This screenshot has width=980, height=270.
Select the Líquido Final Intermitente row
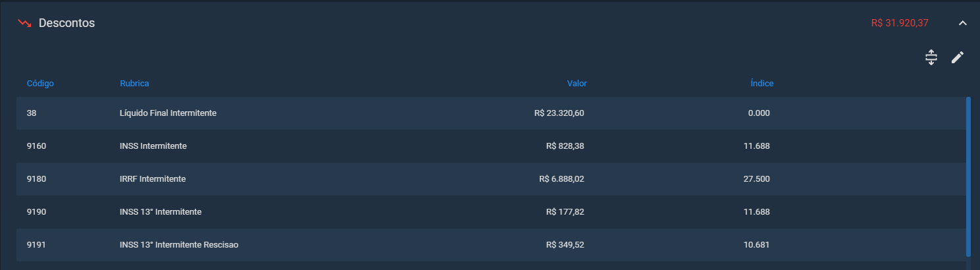491,113
